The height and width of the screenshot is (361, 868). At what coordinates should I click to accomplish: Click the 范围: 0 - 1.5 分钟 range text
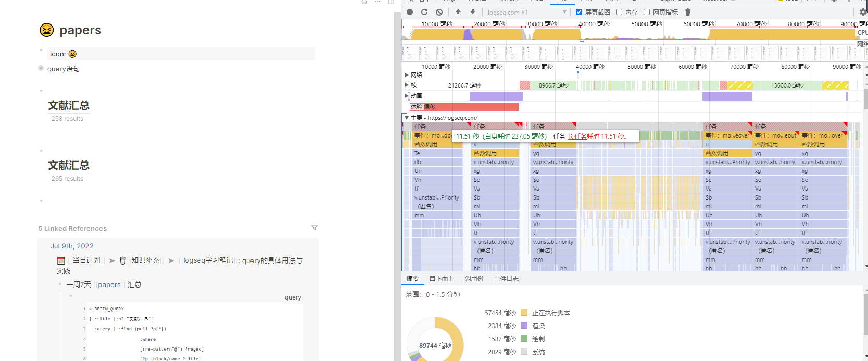coord(433,294)
